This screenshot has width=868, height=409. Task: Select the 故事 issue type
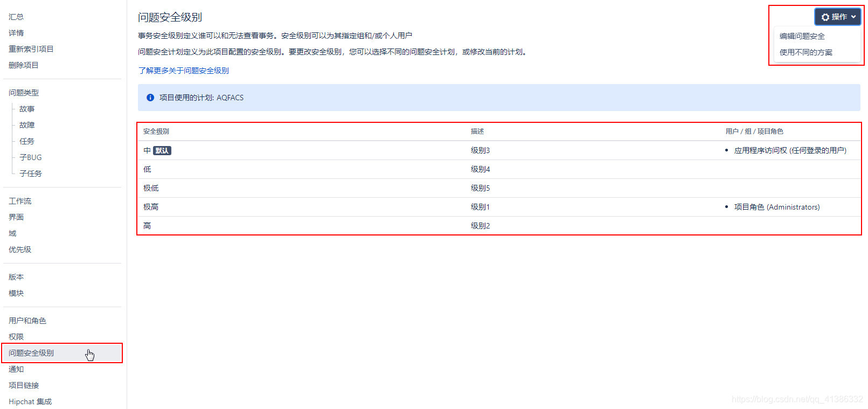pos(27,109)
